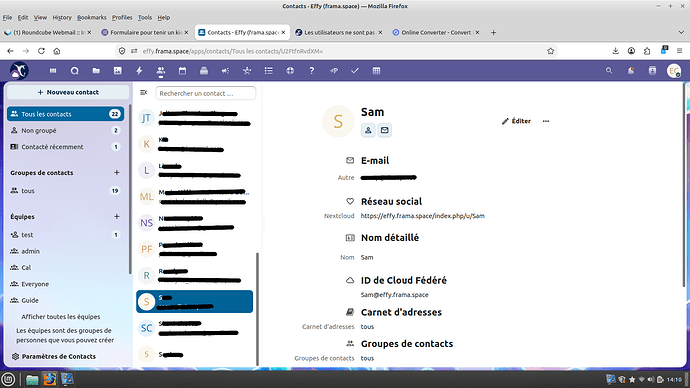
Task: Open the tous contact group
Action: tap(66, 191)
